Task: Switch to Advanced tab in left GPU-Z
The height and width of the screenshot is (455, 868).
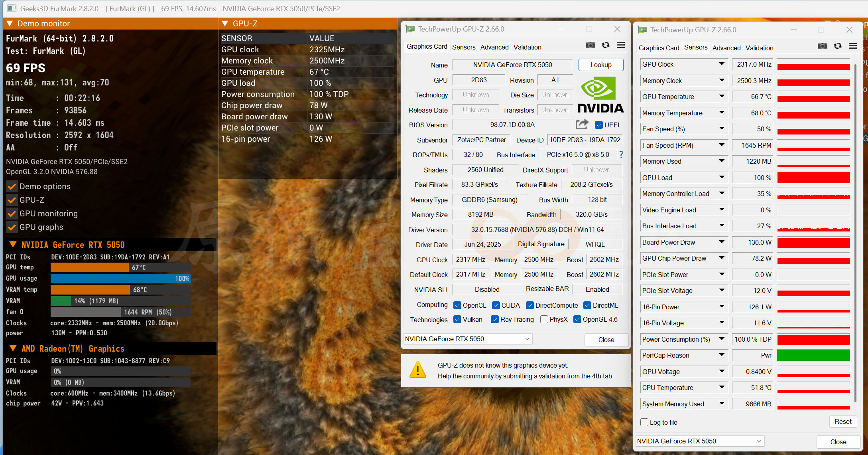Action: (x=494, y=47)
